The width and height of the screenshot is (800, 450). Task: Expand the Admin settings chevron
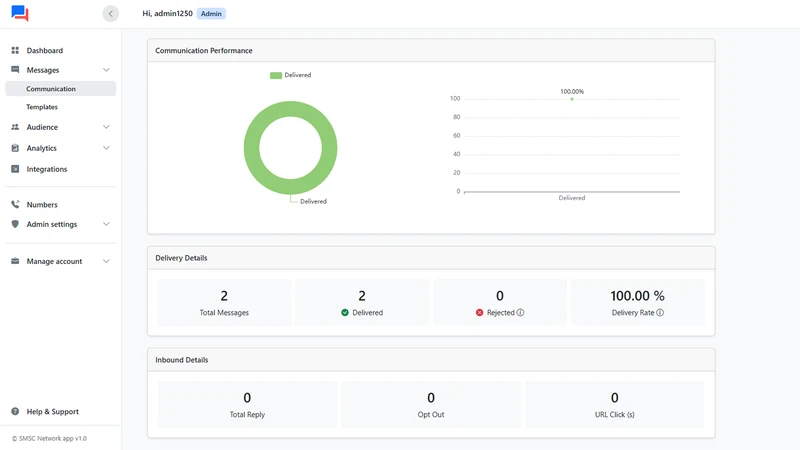[x=106, y=224]
